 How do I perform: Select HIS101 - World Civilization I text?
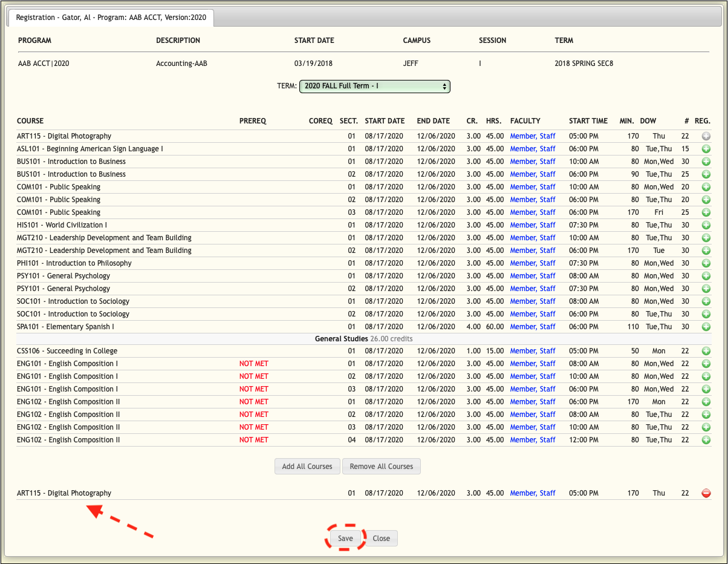pyautogui.click(x=62, y=225)
